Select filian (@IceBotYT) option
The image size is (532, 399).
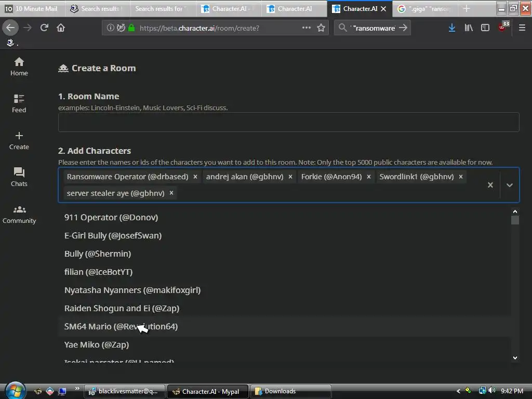click(284, 272)
